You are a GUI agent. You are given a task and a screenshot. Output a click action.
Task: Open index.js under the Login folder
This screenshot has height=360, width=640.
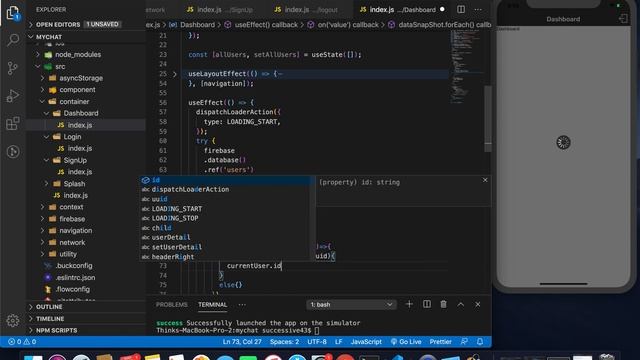[80, 149]
